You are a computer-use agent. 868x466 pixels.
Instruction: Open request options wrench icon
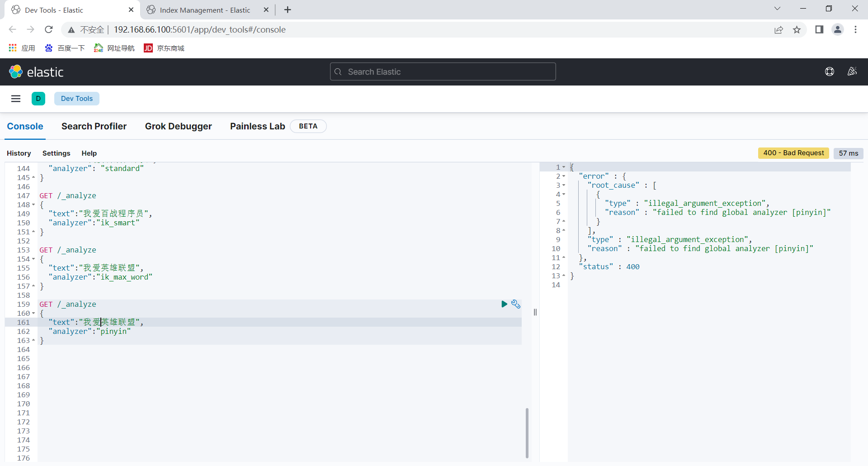[516, 304]
